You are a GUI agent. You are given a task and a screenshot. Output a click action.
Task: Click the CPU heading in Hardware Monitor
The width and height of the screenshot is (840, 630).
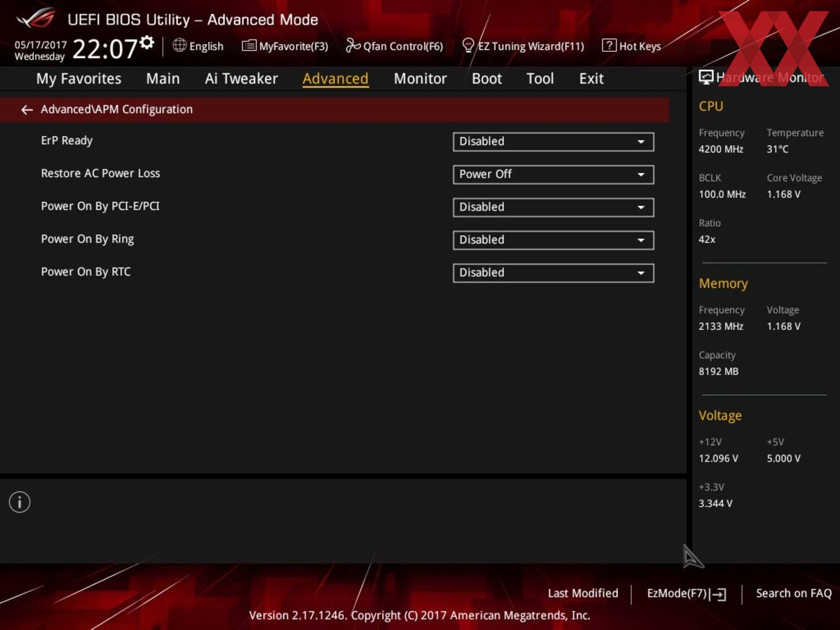pyautogui.click(x=711, y=106)
